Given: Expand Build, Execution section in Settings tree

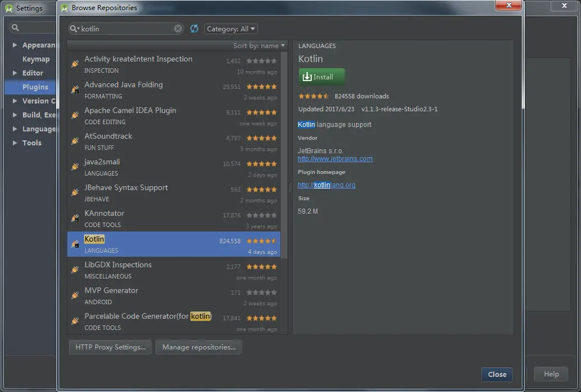Looking at the screenshot, I should pyautogui.click(x=15, y=115).
